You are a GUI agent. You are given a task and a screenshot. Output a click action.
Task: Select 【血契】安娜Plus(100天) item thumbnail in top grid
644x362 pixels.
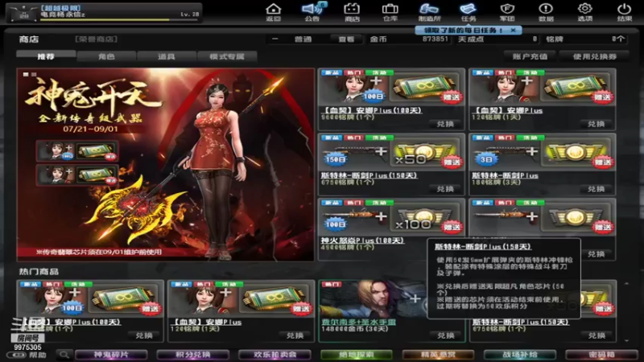(x=391, y=88)
